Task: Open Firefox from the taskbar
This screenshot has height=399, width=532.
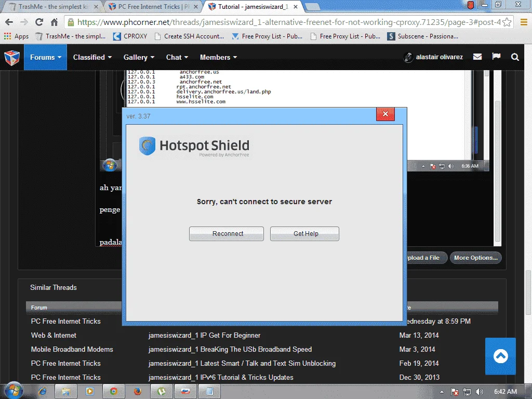Action: click(x=137, y=392)
